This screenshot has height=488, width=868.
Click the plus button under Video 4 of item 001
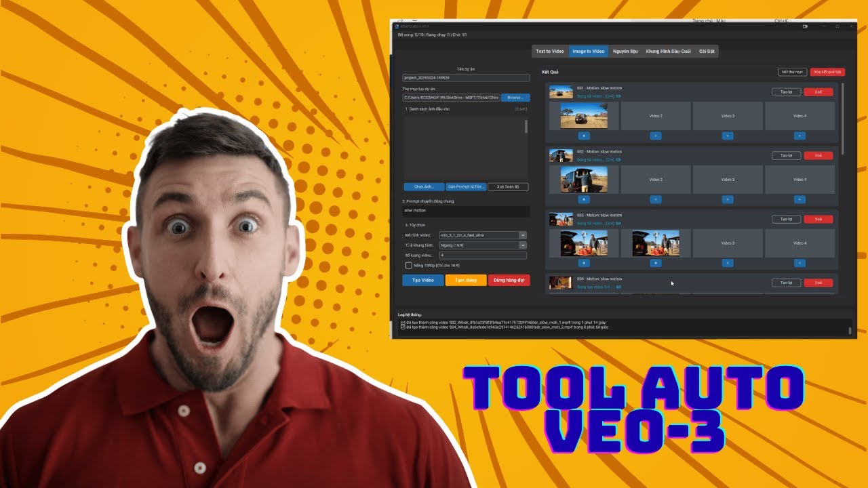[800, 136]
